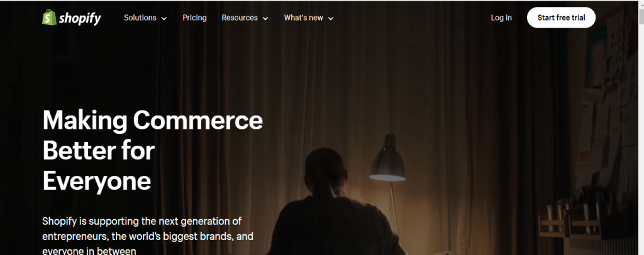Click the green Shopify bag logo icon
The height and width of the screenshot is (255, 644).
coord(49,18)
